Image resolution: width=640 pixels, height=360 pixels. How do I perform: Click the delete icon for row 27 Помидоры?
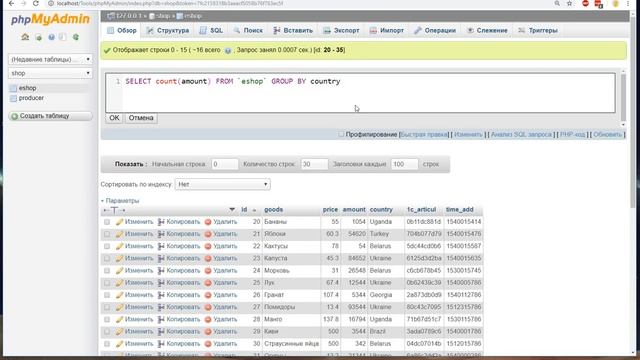pyautogui.click(x=208, y=307)
